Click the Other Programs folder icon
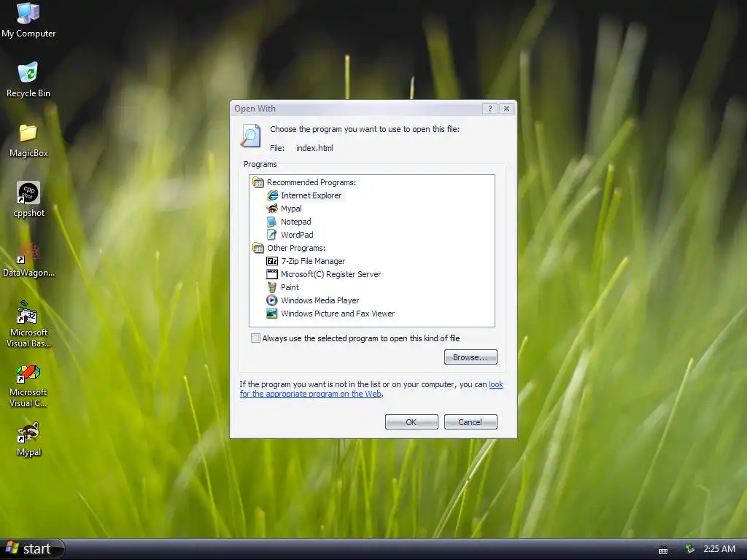The width and height of the screenshot is (747, 560). [258, 248]
